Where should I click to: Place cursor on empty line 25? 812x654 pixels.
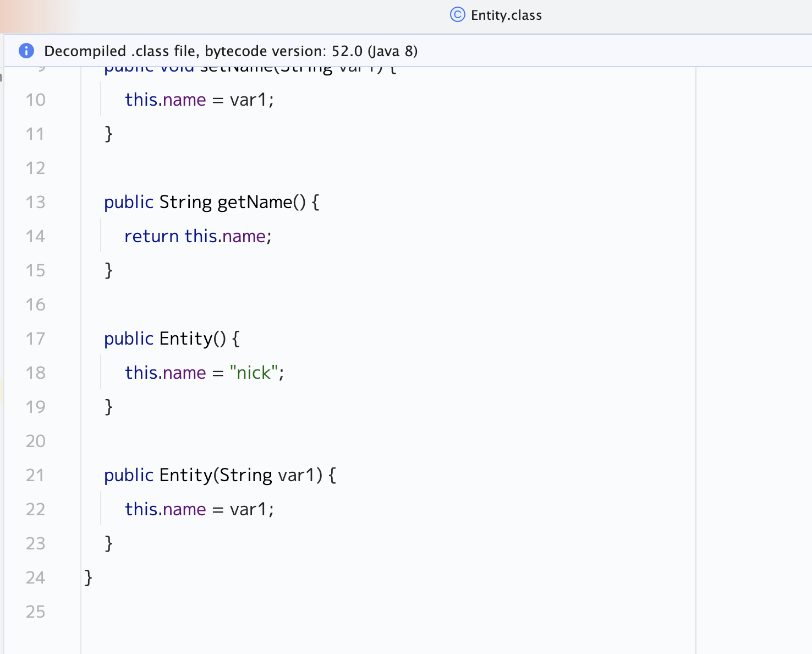(330, 612)
